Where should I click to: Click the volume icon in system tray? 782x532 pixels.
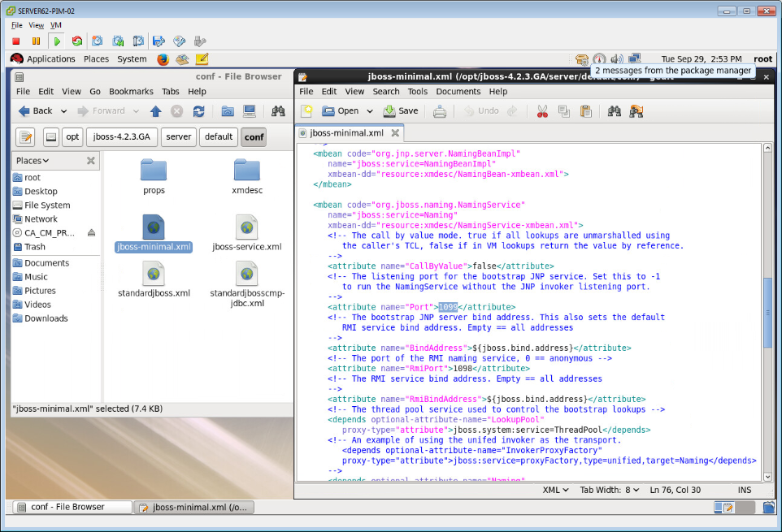tap(617, 58)
